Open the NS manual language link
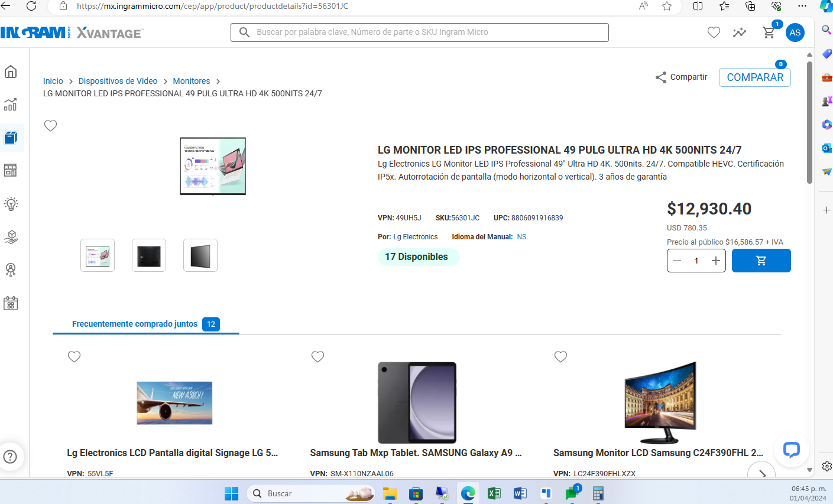 coord(521,237)
